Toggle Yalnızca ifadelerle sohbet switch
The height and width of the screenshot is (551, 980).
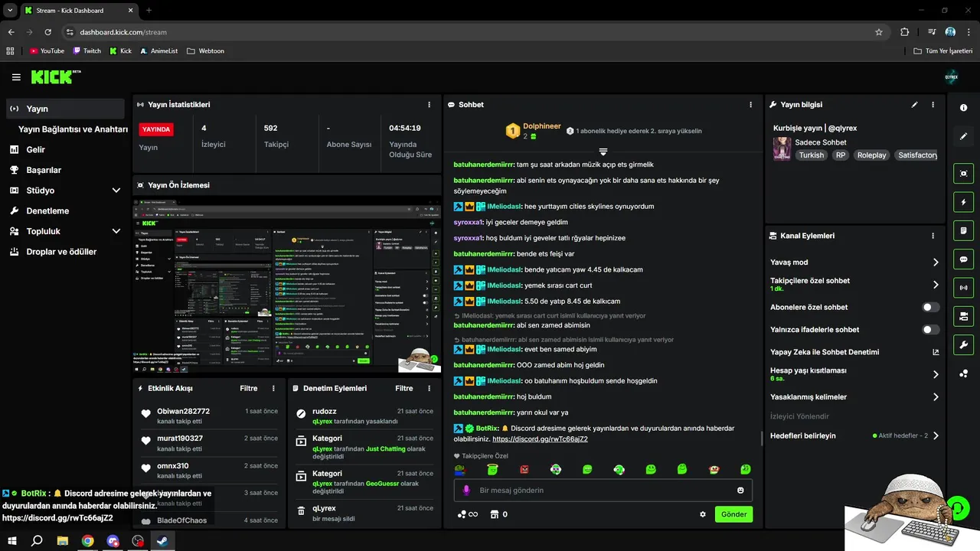coord(931,330)
